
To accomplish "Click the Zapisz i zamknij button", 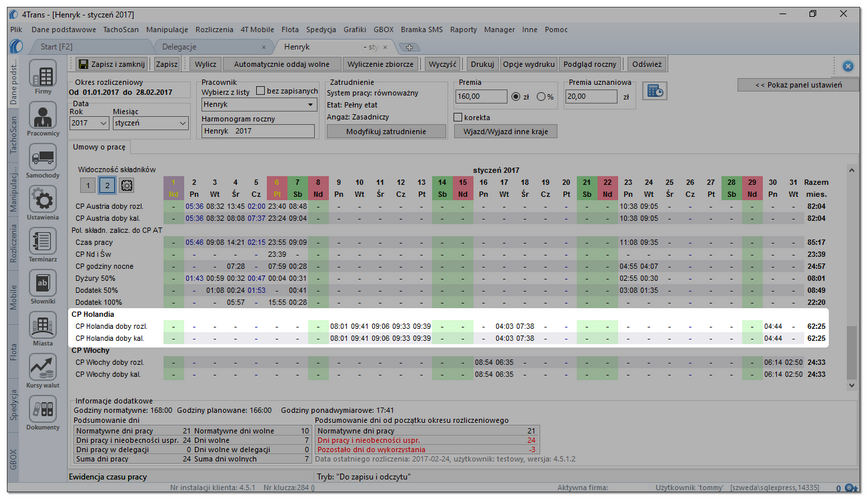I will point(112,64).
